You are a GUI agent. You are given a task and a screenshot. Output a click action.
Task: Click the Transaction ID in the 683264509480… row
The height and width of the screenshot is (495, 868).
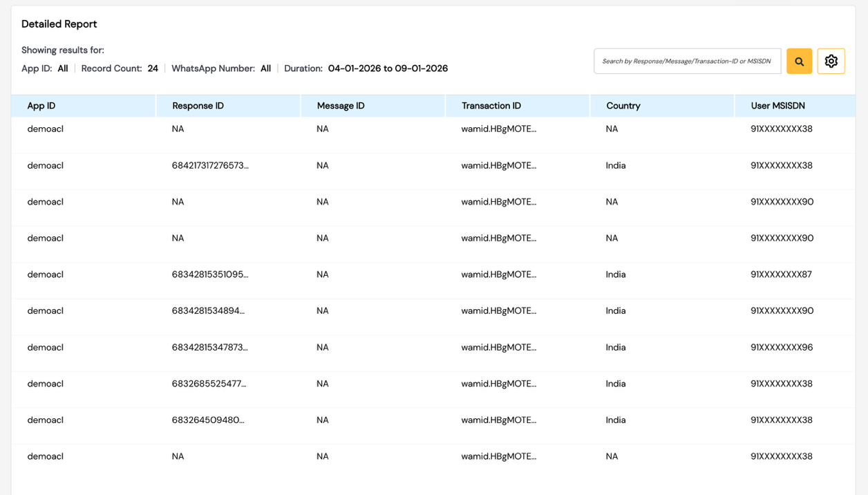pos(499,420)
